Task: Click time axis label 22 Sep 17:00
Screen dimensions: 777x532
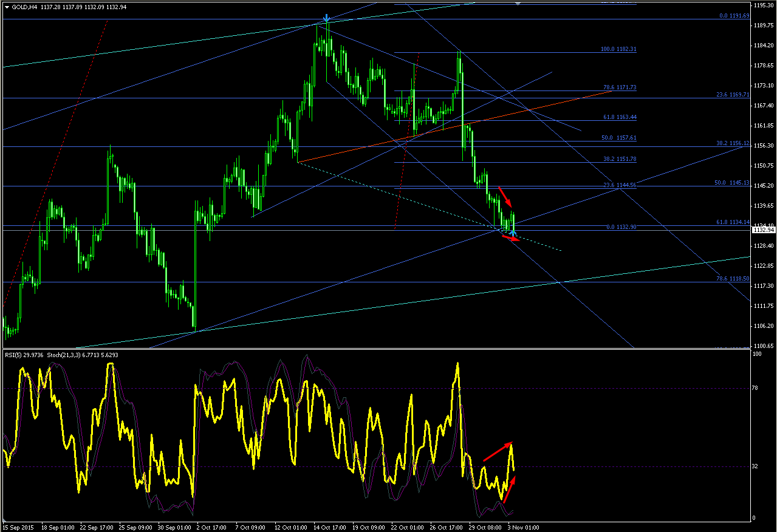Action: (x=96, y=527)
